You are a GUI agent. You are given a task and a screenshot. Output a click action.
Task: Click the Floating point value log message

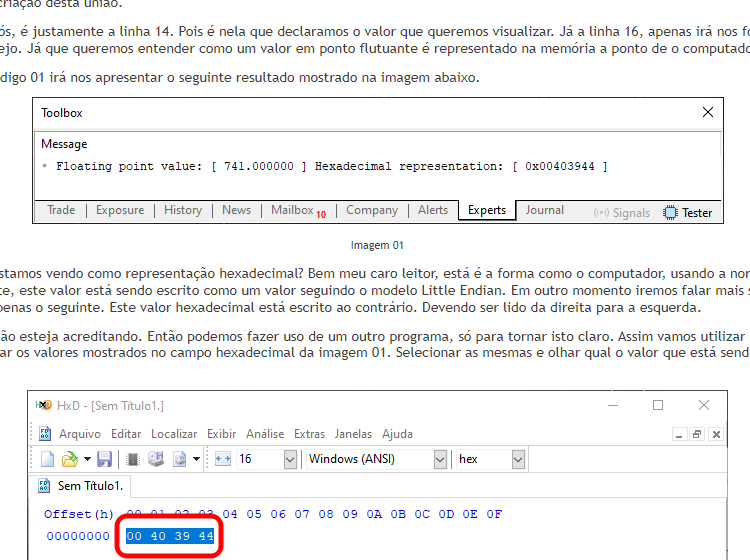coord(332,166)
